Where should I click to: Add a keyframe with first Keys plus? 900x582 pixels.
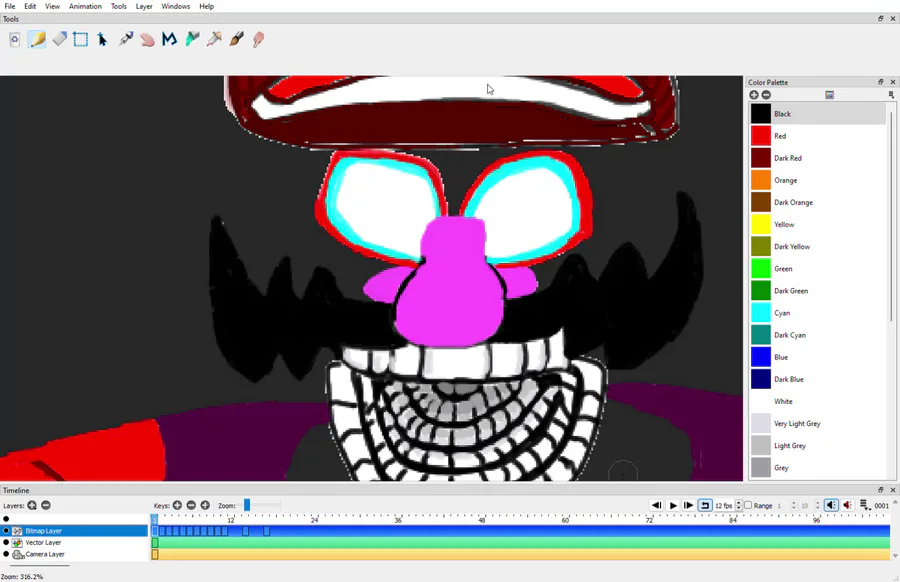[x=177, y=506]
